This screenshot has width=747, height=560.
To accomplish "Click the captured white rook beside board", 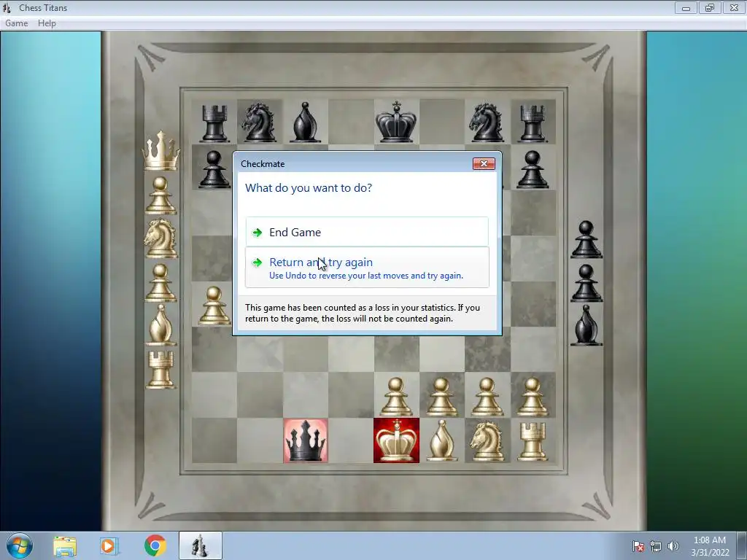I will click(x=160, y=370).
